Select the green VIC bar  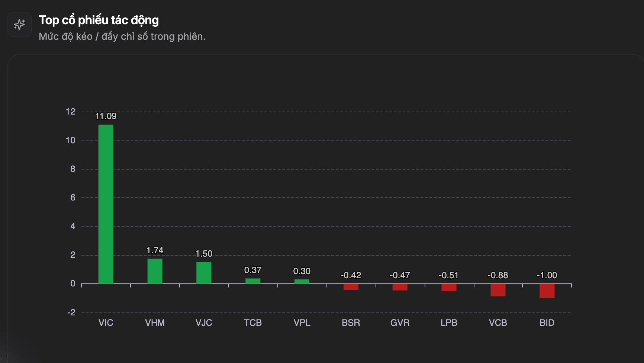pos(106,204)
